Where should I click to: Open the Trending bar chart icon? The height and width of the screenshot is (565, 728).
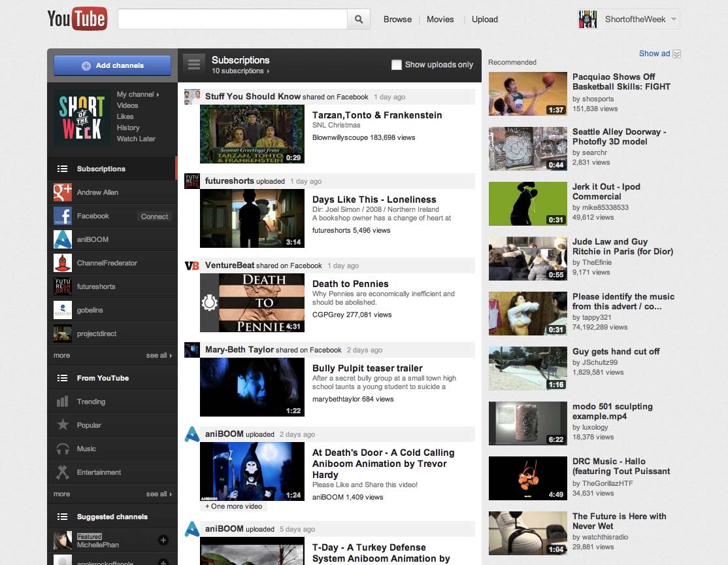[63, 402]
